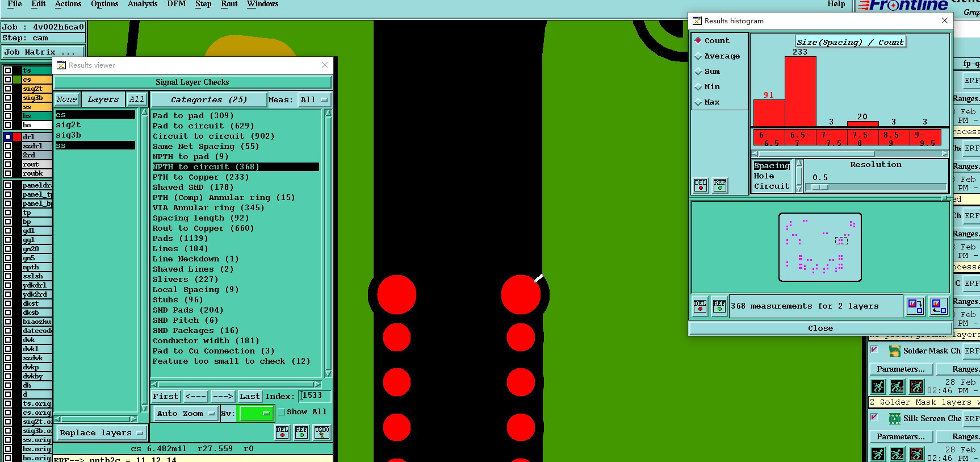Click REF icon next to measurements summary
The height and width of the screenshot is (462, 980).
coord(719,306)
